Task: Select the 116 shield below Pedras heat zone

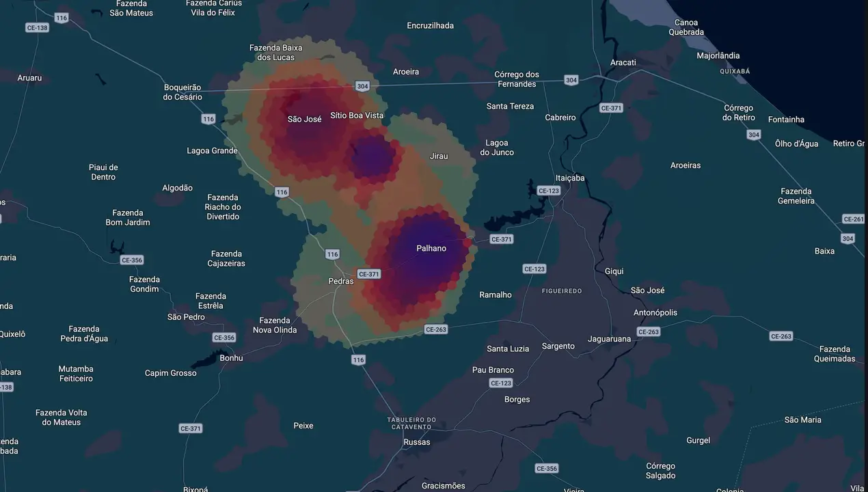Action: point(358,359)
